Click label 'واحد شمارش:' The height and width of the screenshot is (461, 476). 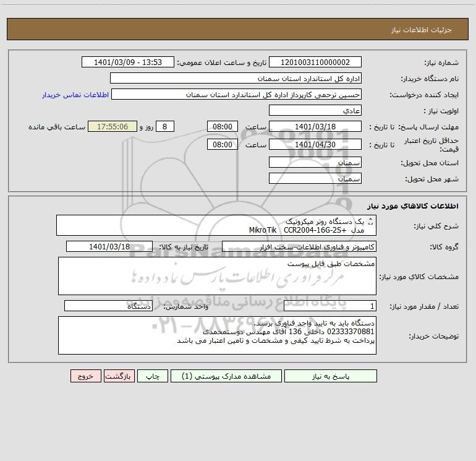point(186,307)
